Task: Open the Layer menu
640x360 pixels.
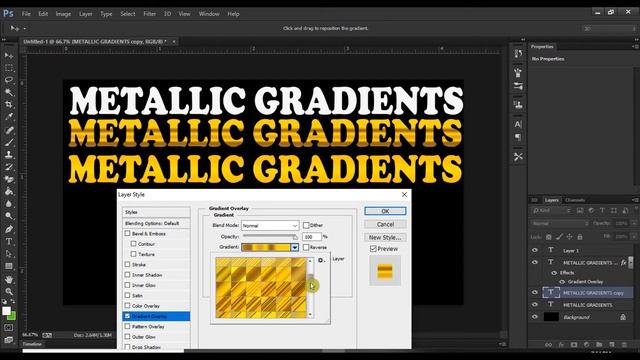Action: 86,14
